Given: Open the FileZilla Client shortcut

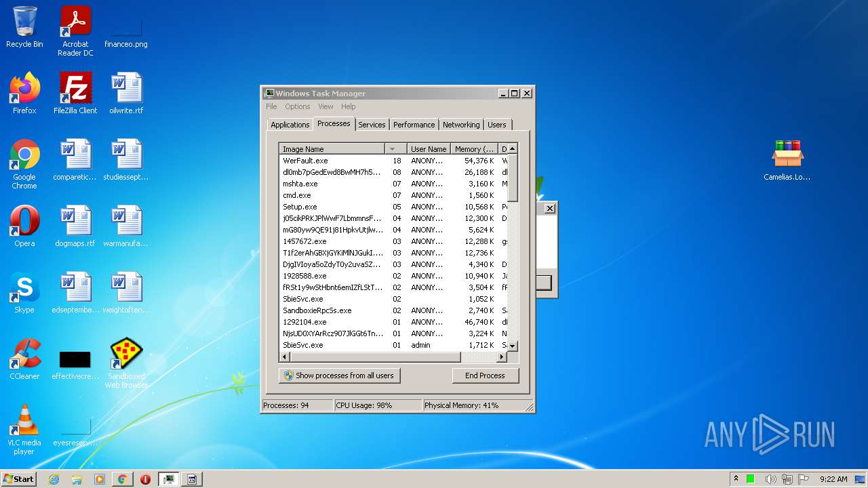Looking at the screenshot, I should pos(75,93).
